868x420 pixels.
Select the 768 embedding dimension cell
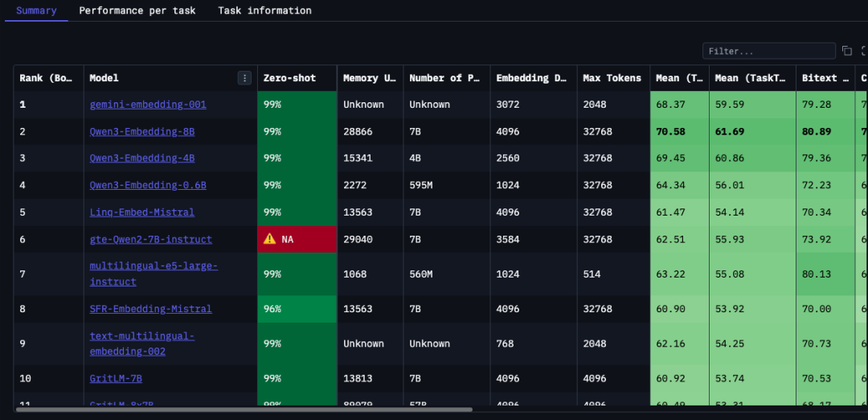click(534, 344)
